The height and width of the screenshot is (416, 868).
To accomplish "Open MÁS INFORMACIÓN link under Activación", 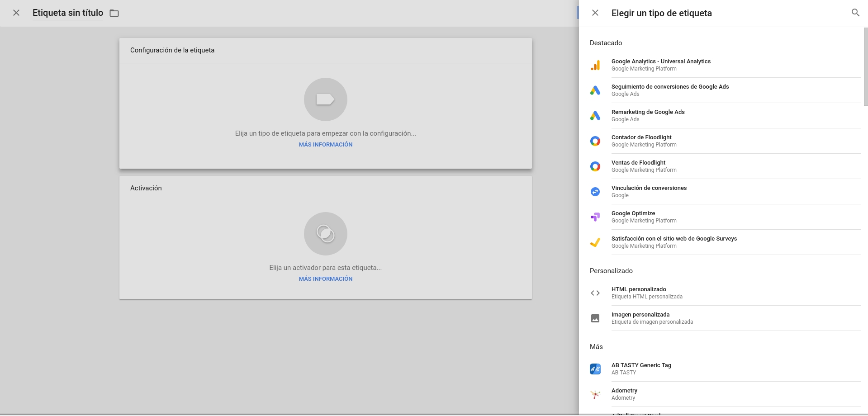I will pyautogui.click(x=325, y=279).
